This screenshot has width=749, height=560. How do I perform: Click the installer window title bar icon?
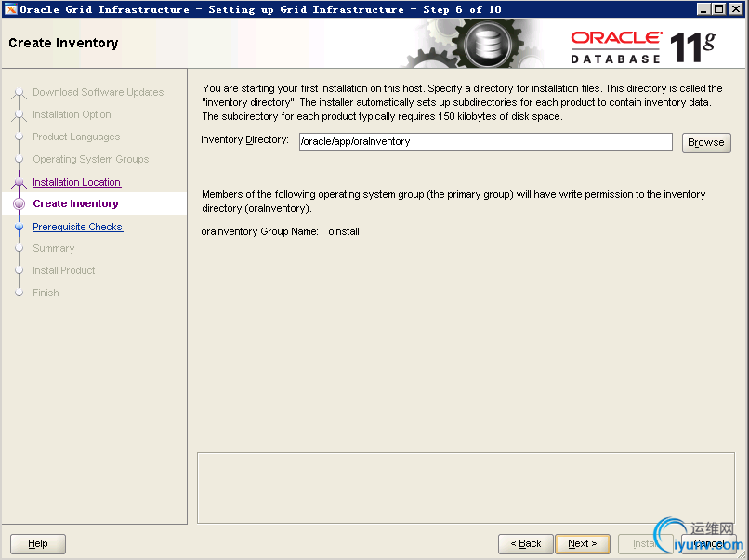click(10, 9)
